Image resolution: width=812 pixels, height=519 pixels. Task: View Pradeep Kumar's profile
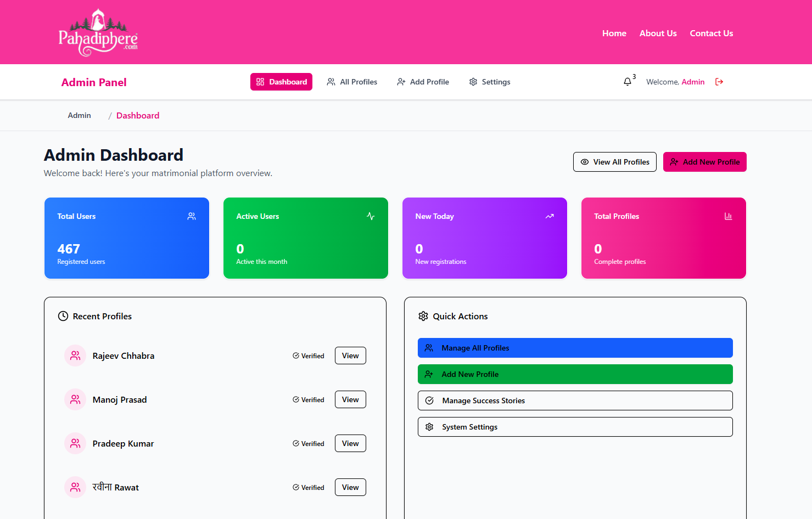point(350,443)
